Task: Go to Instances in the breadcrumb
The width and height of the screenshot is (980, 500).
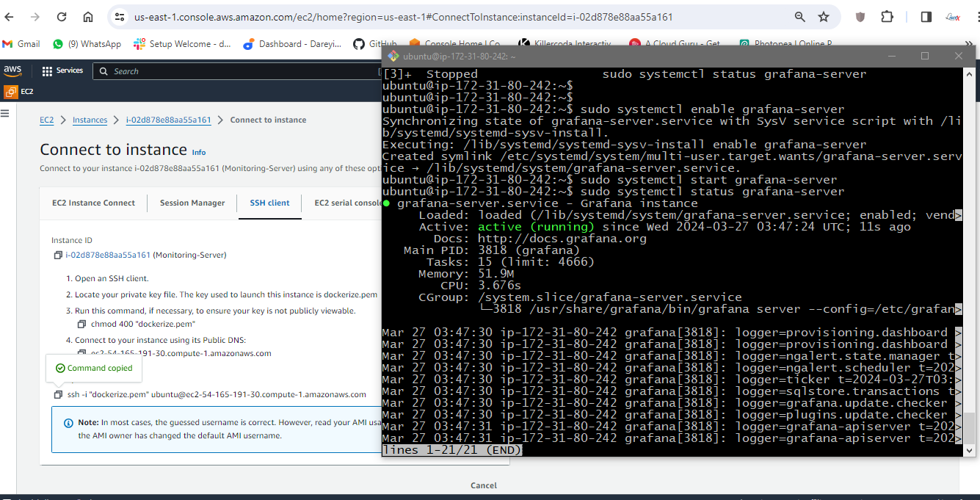Action: click(x=90, y=120)
